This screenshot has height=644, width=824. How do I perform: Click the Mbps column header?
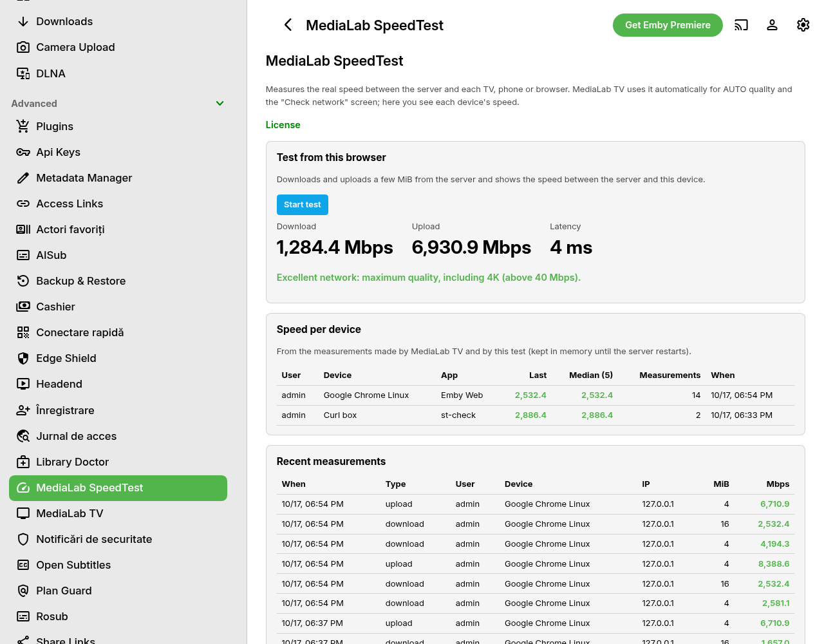coord(778,484)
